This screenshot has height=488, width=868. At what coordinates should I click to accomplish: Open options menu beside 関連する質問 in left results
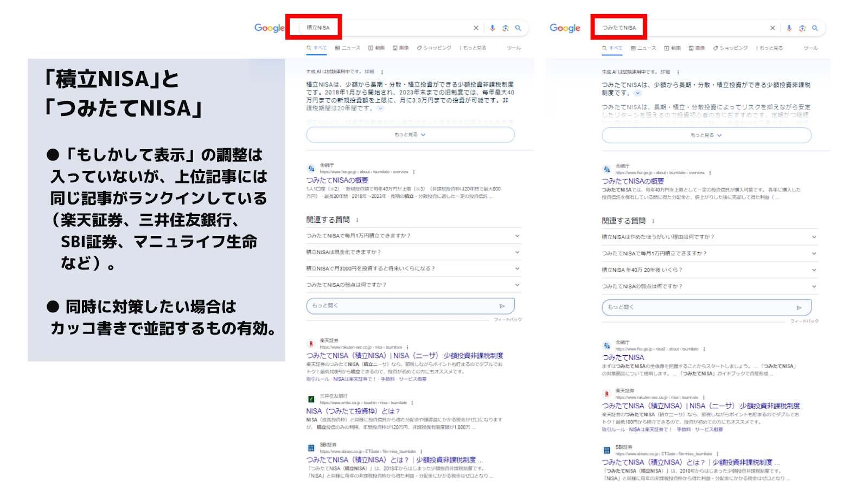point(357,220)
